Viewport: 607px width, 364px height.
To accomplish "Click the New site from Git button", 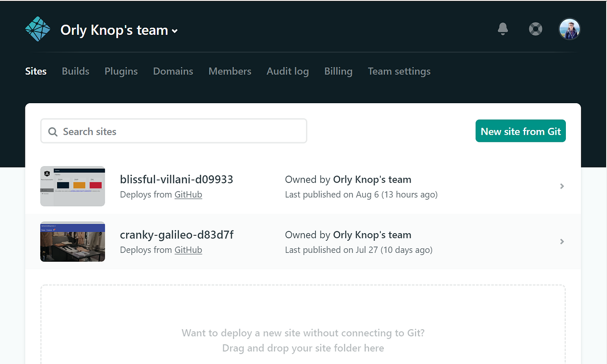I will click(520, 131).
